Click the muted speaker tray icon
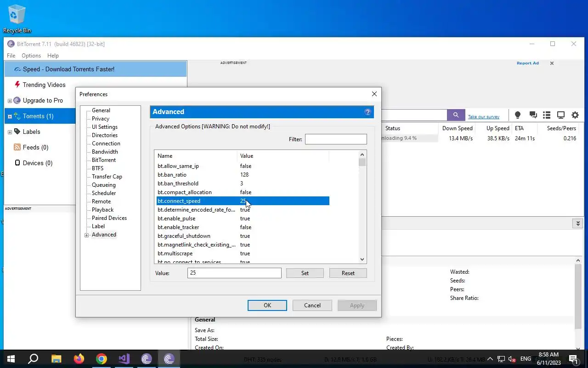This screenshot has width=588, height=368. tap(512, 359)
